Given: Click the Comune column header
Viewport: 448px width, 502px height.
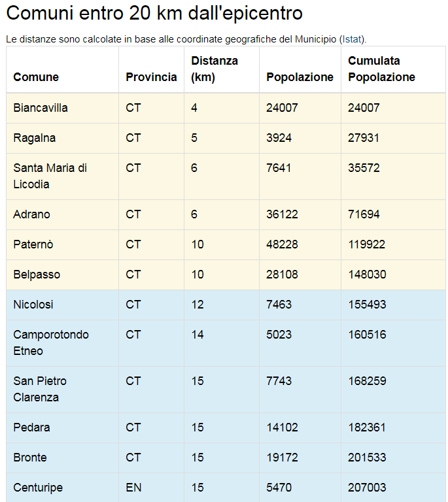Looking at the screenshot, I should click(36, 77).
